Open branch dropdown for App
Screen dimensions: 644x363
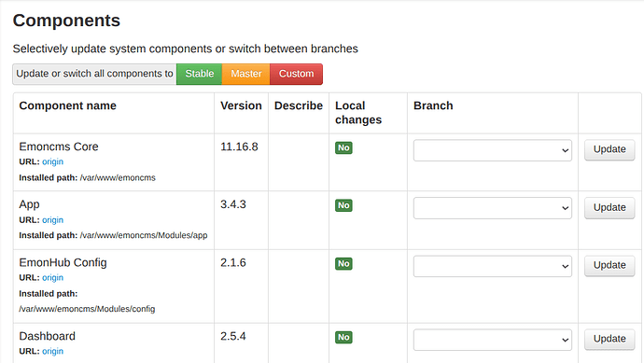point(493,208)
